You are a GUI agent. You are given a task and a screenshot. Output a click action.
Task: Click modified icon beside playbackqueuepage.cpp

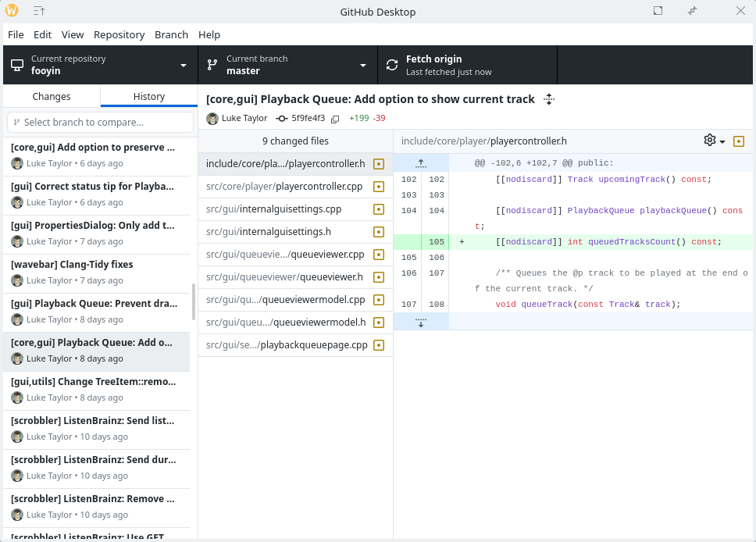(x=379, y=345)
